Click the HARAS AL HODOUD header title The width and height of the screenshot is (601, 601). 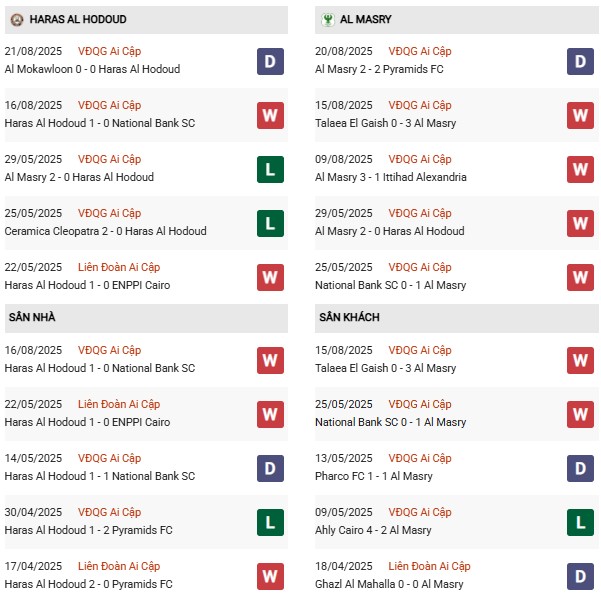click(x=78, y=19)
